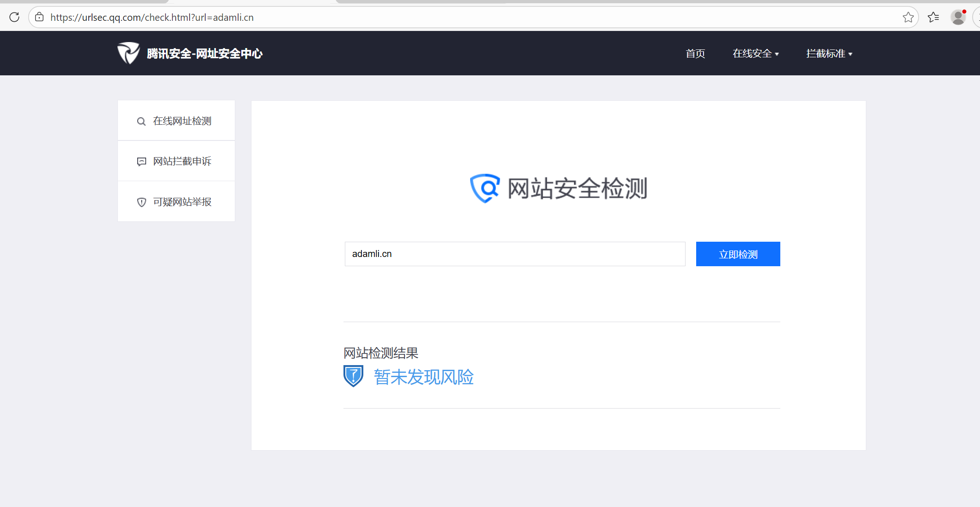Click the Tencent Security shield logo
This screenshot has height=507, width=980.
point(128,53)
